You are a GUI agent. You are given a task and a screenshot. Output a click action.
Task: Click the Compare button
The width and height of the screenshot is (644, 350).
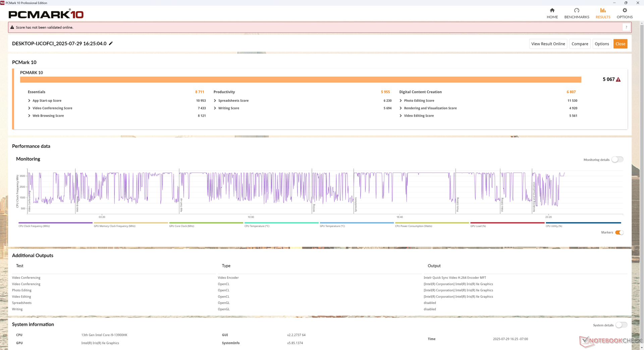[580, 44]
